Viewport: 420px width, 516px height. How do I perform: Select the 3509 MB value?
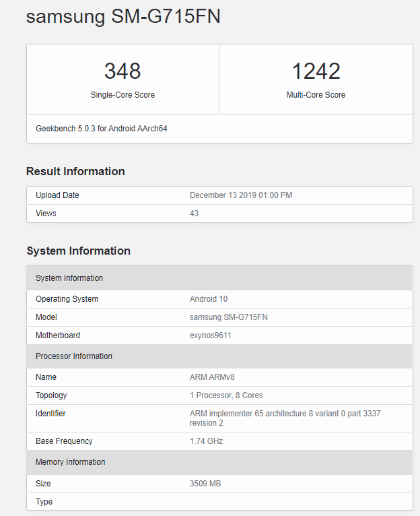[x=205, y=484]
